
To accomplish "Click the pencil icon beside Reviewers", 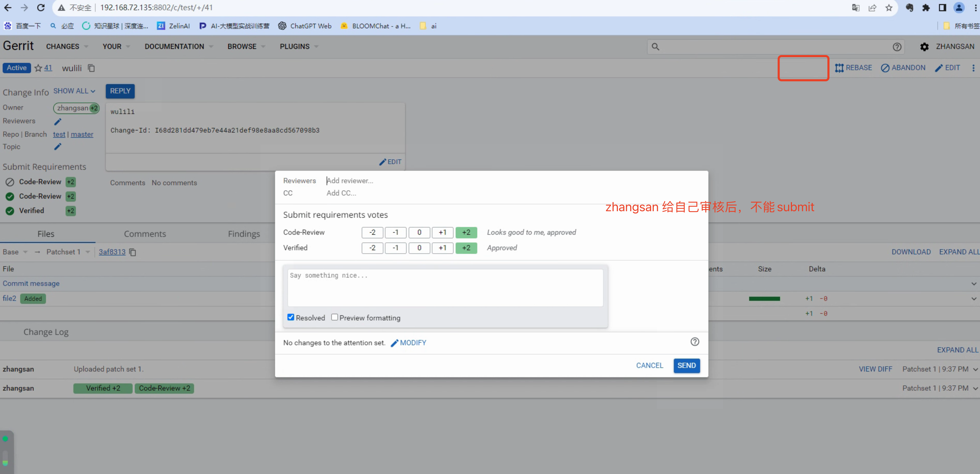I will pyautogui.click(x=58, y=121).
